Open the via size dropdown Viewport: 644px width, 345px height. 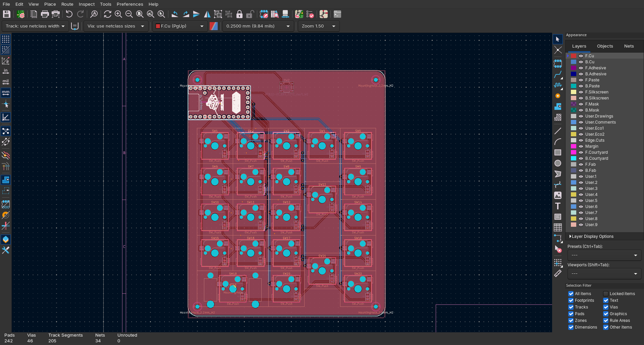(x=142, y=26)
